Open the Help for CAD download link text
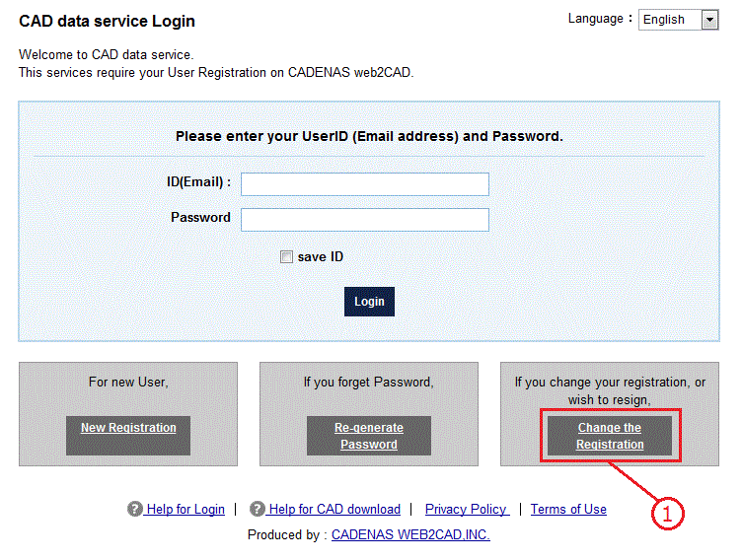This screenshot has height=560, width=742. pos(334,510)
